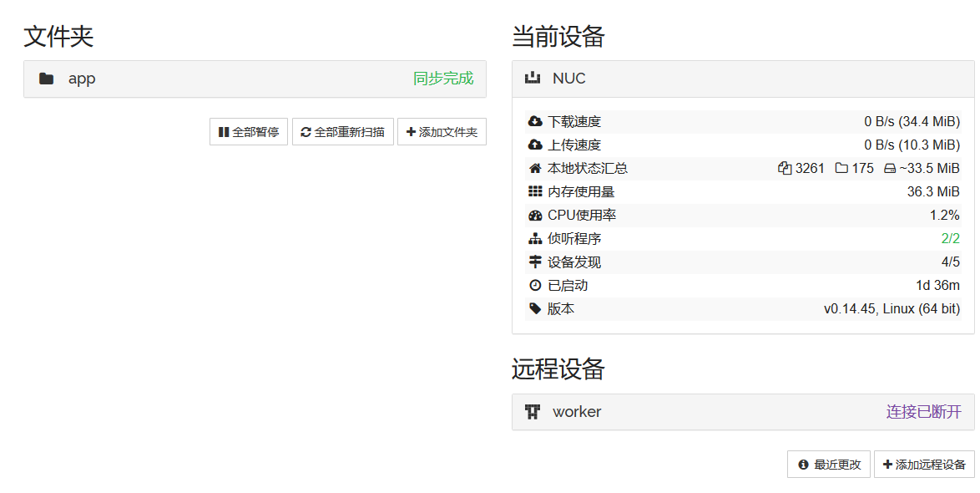Click the worker remote device icon

coord(533,412)
